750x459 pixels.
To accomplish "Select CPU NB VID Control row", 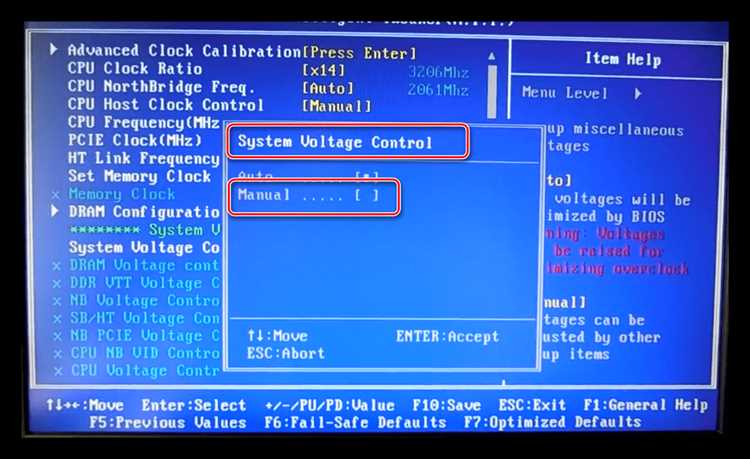I will [145, 353].
